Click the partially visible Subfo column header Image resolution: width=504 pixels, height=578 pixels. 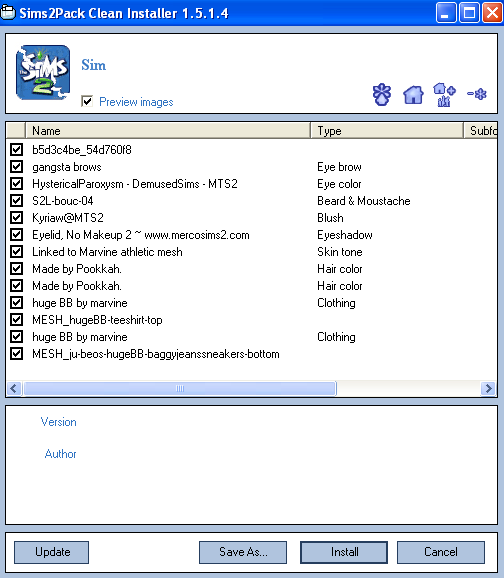481,130
